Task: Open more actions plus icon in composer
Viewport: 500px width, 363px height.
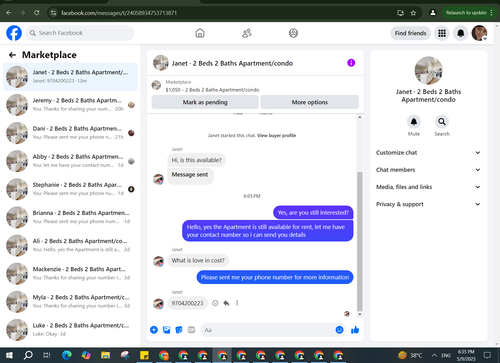Action: point(154,330)
